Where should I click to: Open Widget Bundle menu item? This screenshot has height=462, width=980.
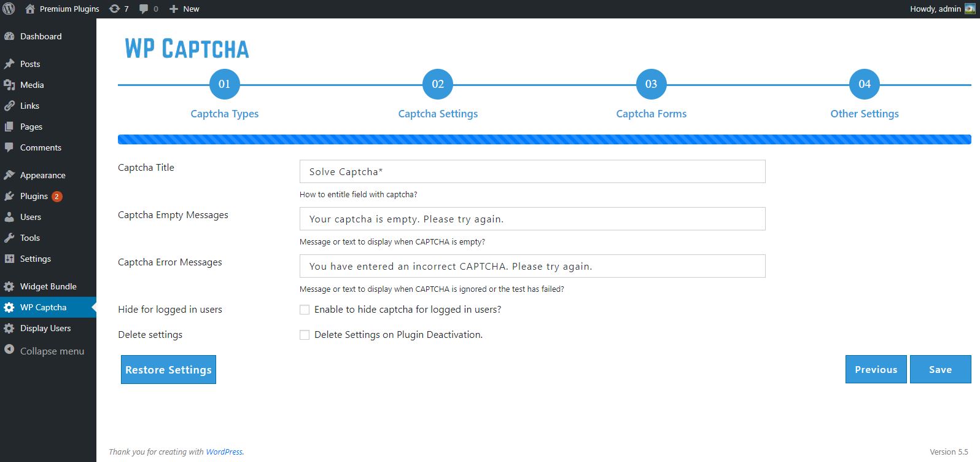click(48, 286)
